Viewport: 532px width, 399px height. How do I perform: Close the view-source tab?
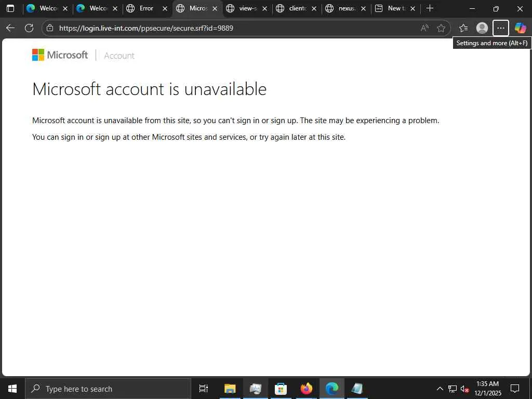pos(264,8)
